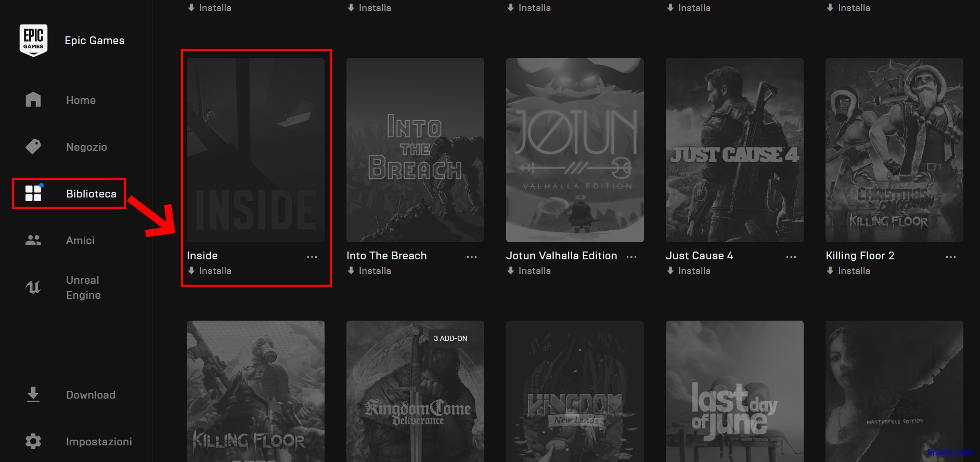Click the Negozio price tag icon
This screenshot has width=980, height=462.
[x=33, y=147]
